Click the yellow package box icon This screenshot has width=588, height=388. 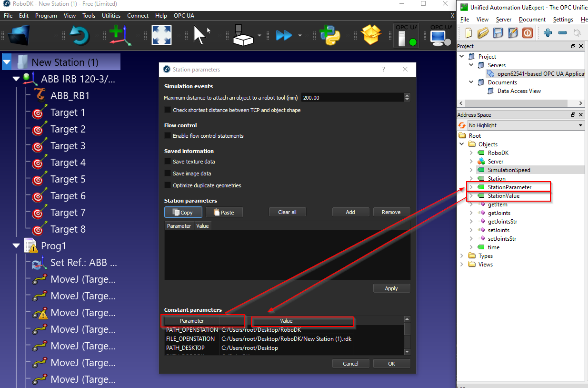pyautogui.click(x=372, y=35)
